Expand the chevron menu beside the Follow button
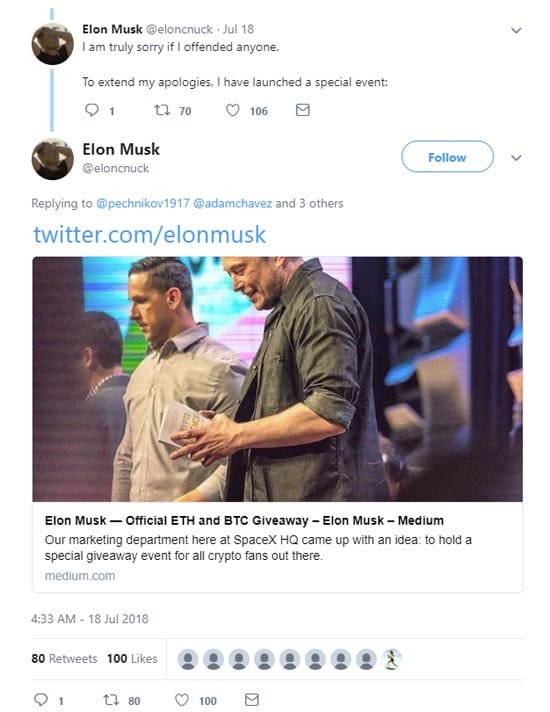This screenshot has height=712, width=550. click(516, 158)
